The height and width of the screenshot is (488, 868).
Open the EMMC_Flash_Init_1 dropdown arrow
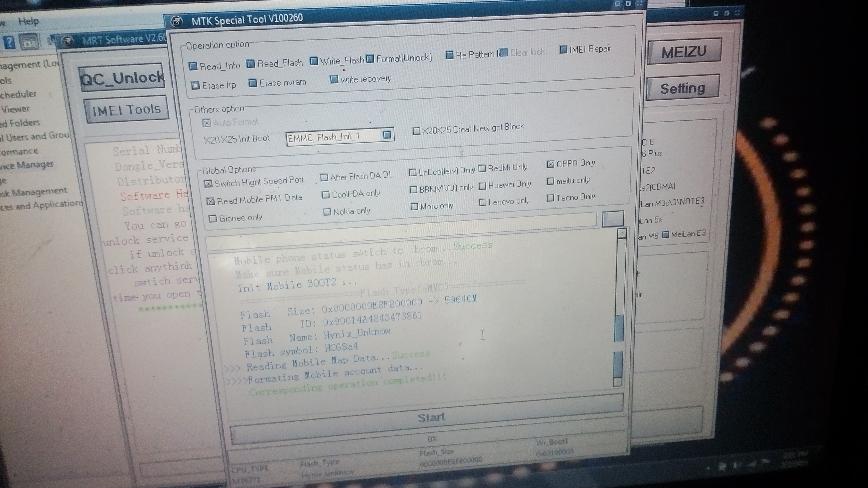[387, 135]
